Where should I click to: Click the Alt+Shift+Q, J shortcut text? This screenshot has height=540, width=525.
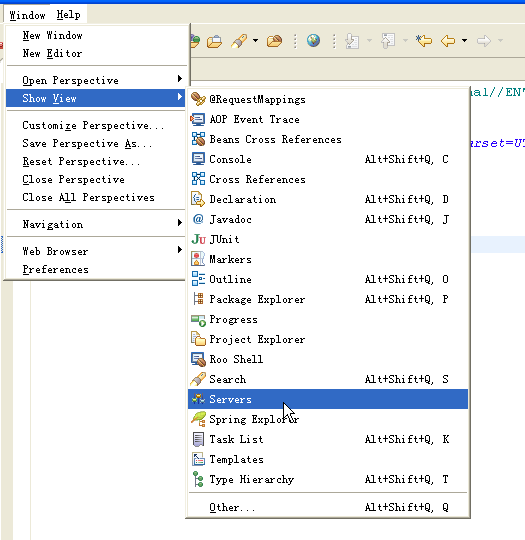point(406,219)
